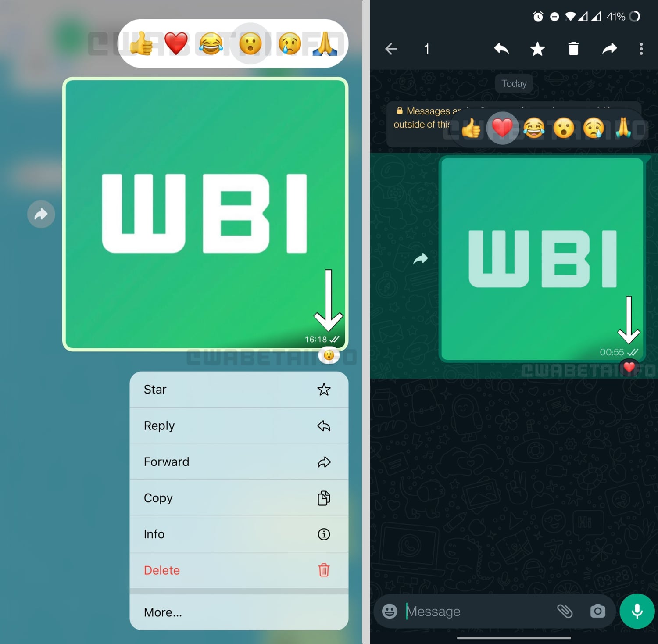The height and width of the screenshot is (644, 658).
Task: Tap the paperclip attach icon
Action: pos(565,611)
